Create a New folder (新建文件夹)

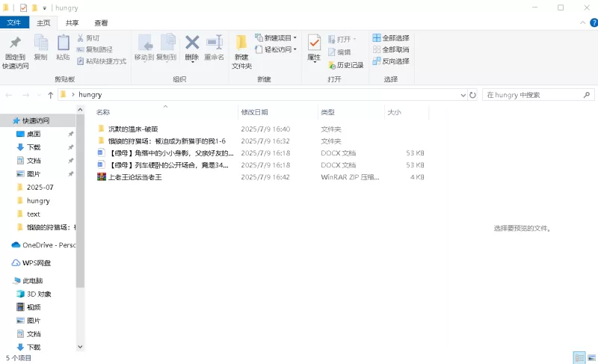[241, 52]
